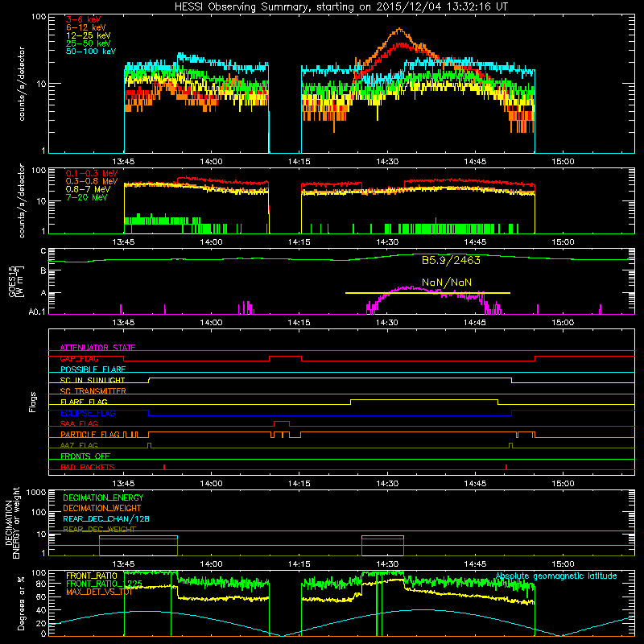Select the SC_IN_SUNLIGHT flag label

(93, 380)
